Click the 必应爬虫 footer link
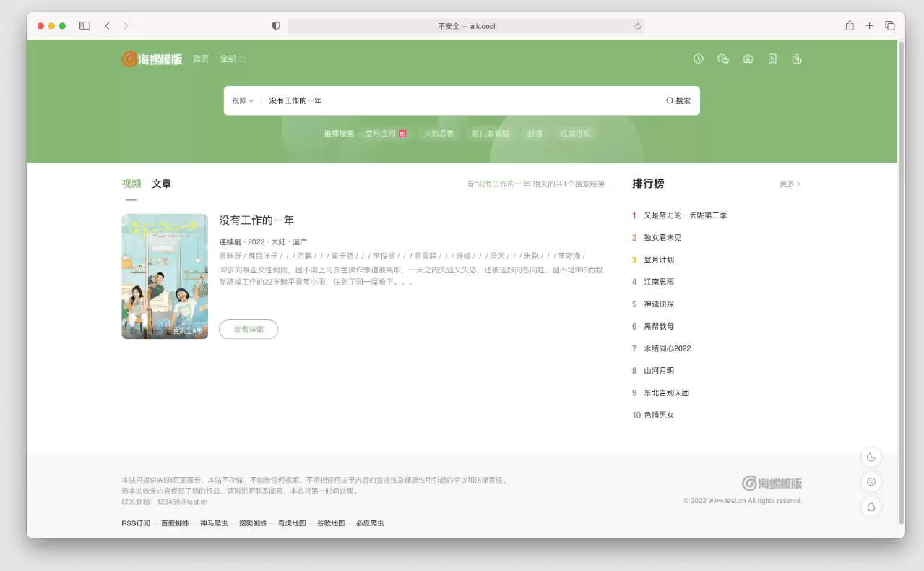Image resolution: width=924 pixels, height=571 pixels. [370, 523]
